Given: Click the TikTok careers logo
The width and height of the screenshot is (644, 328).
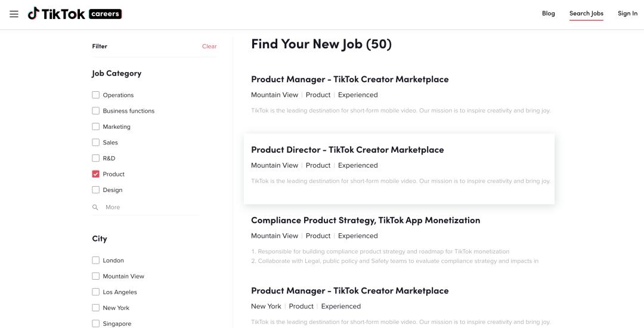Looking at the screenshot, I should pos(75,14).
